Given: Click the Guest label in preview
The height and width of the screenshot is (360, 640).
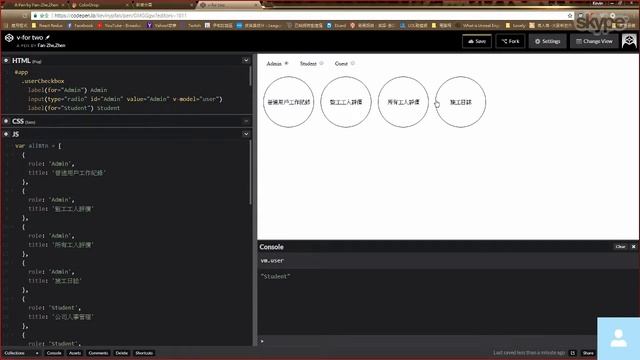Looking at the screenshot, I should point(341,64).
